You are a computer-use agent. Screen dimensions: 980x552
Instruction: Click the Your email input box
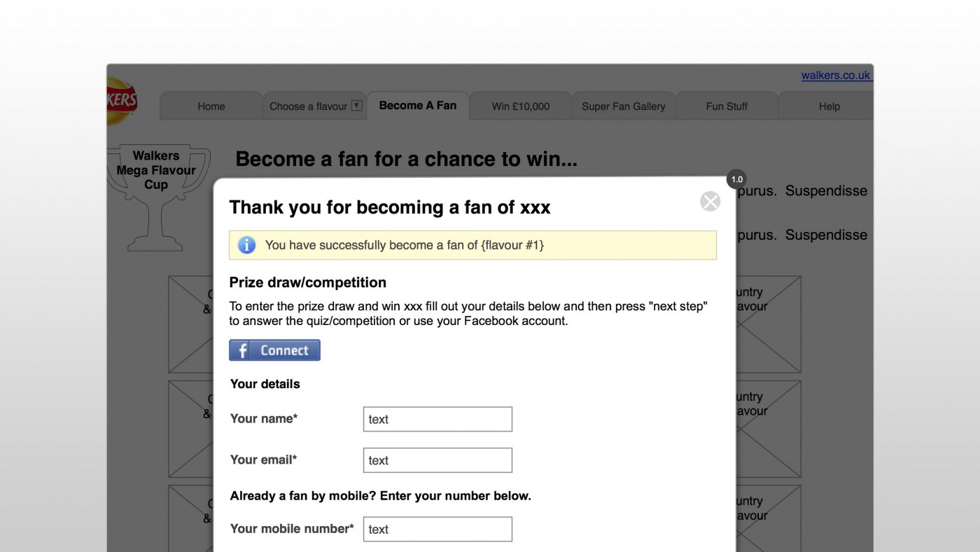pyautogui.click(x=437, y=460)
